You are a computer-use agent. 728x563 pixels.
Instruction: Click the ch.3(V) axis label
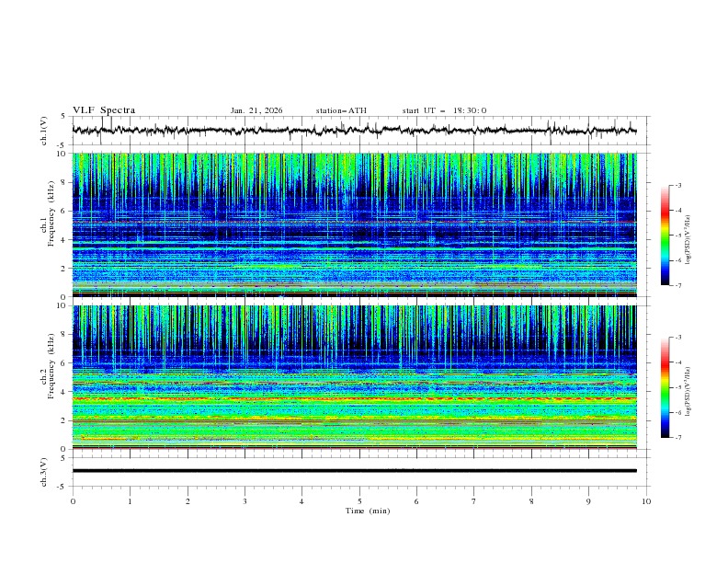pyautogui.click(x=44, y=470)
